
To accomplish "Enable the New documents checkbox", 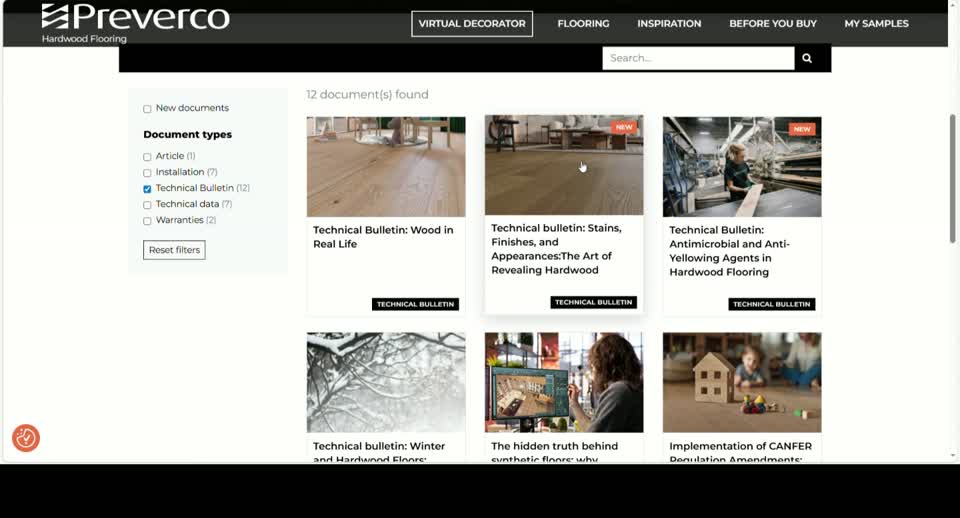I will coord(147,109).
